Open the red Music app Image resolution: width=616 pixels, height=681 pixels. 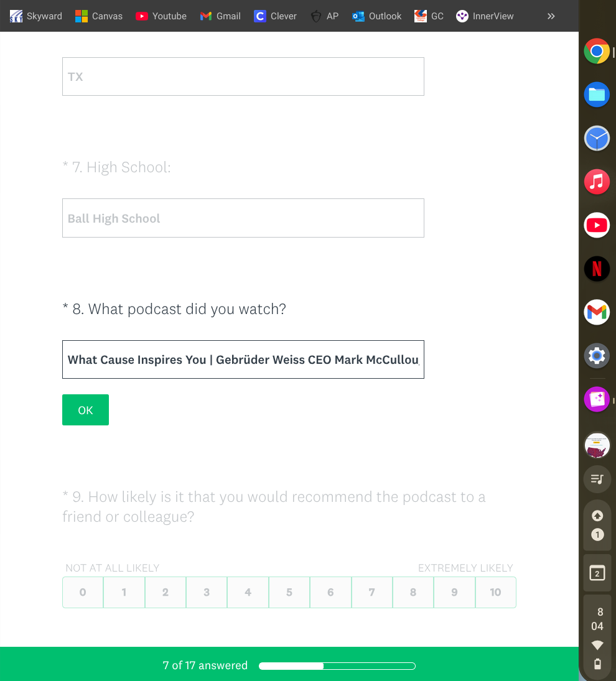(597, 182)
